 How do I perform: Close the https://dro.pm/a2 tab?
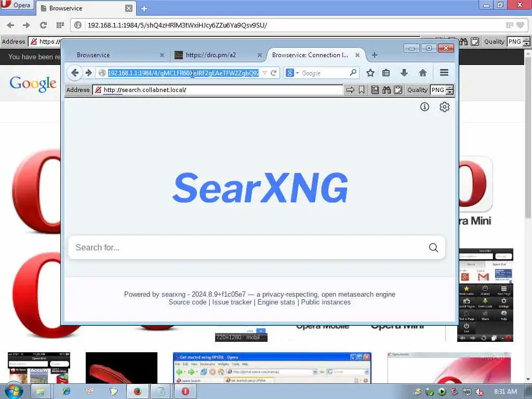(x=260, y=55)
